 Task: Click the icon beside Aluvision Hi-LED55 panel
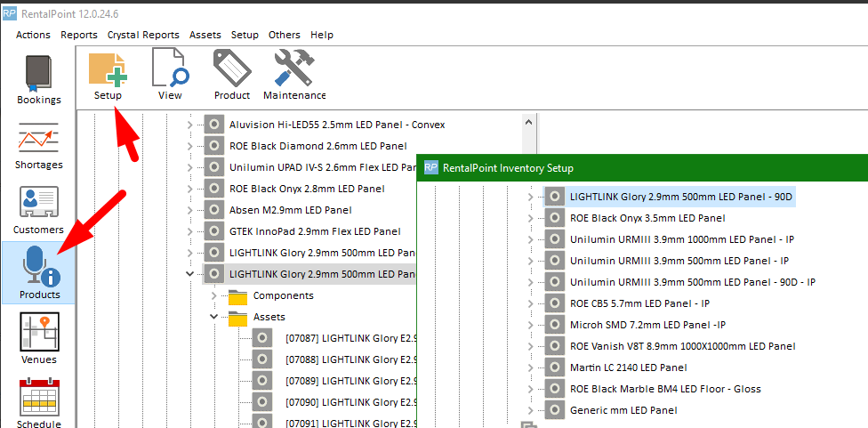tap(213, 125)
